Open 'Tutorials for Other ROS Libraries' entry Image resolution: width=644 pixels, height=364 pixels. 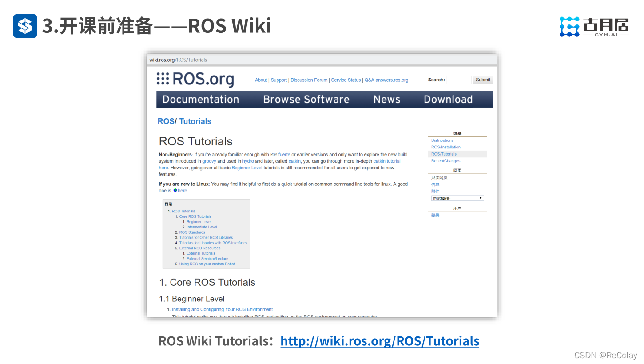tap(206, 238)
